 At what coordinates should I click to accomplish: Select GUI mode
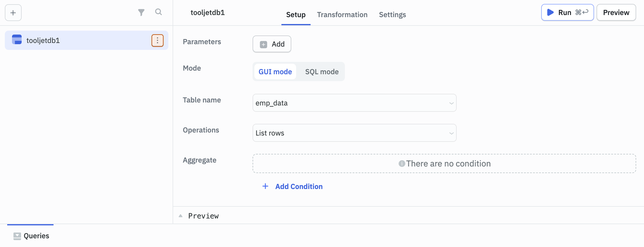[275, 72]
